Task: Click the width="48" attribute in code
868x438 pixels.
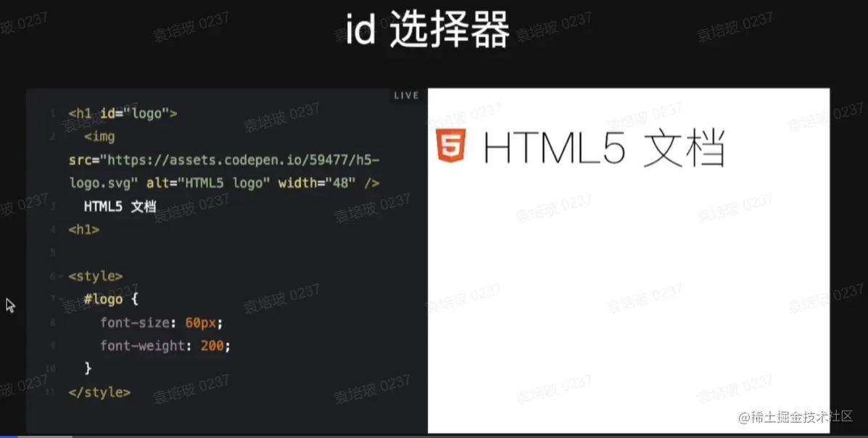Action: tap(316, 183)
